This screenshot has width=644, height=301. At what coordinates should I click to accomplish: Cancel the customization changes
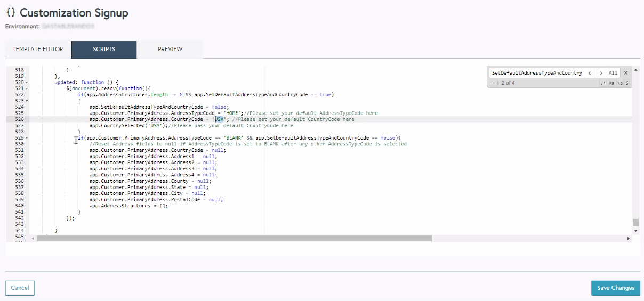tap(20, 288)
